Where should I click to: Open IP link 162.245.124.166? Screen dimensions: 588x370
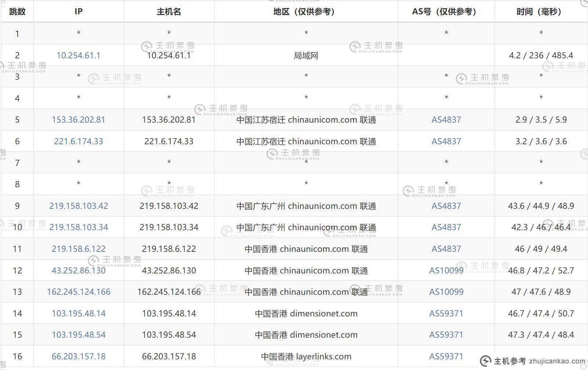click(x=78, y=292)
